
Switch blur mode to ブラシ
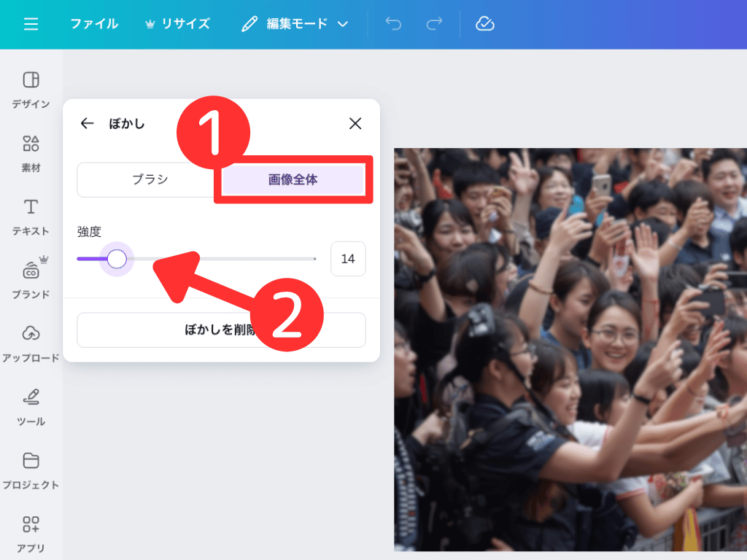click(150, 179)
